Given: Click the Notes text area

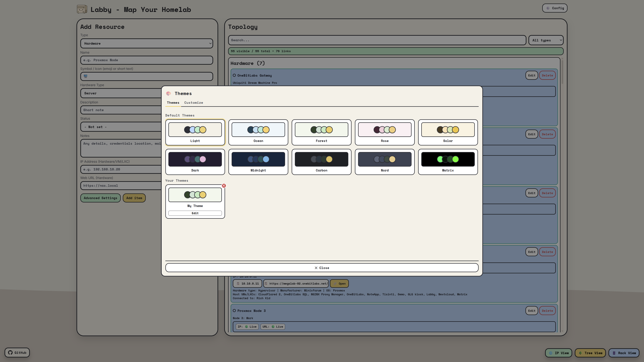Looking at the screenshot, I should pyautogui.click(x=121, y=148).
